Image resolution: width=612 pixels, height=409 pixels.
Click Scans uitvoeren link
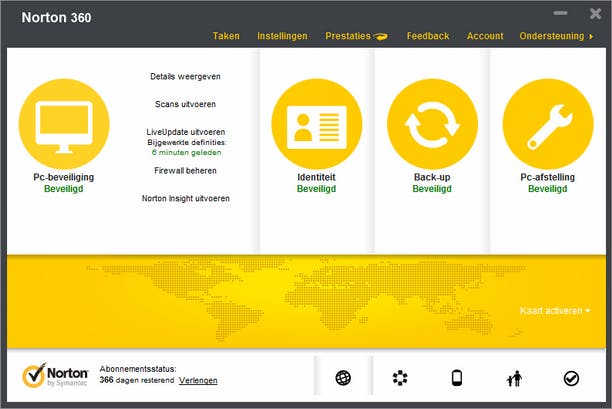click(185, 104)
